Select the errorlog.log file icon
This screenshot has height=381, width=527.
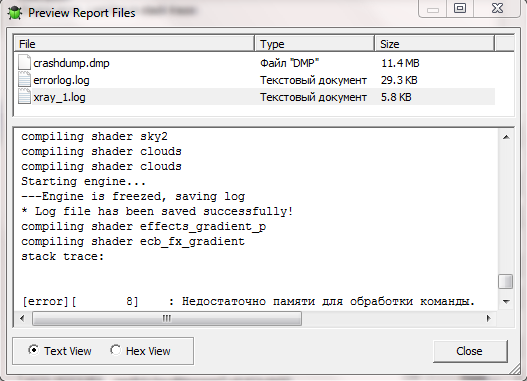[24, 80]
